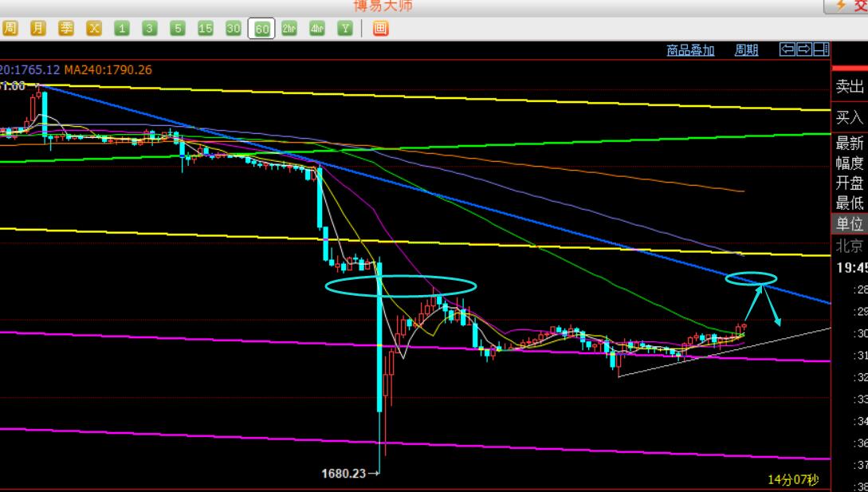Screen dimensions: 868x492
Task: Click the 14分07秒 countdown timer
Action: point(793,480)
